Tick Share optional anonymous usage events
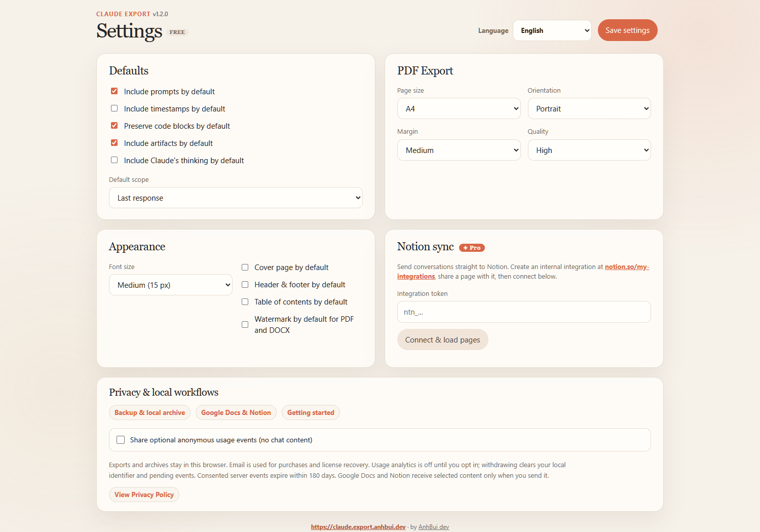 point(121,440)
